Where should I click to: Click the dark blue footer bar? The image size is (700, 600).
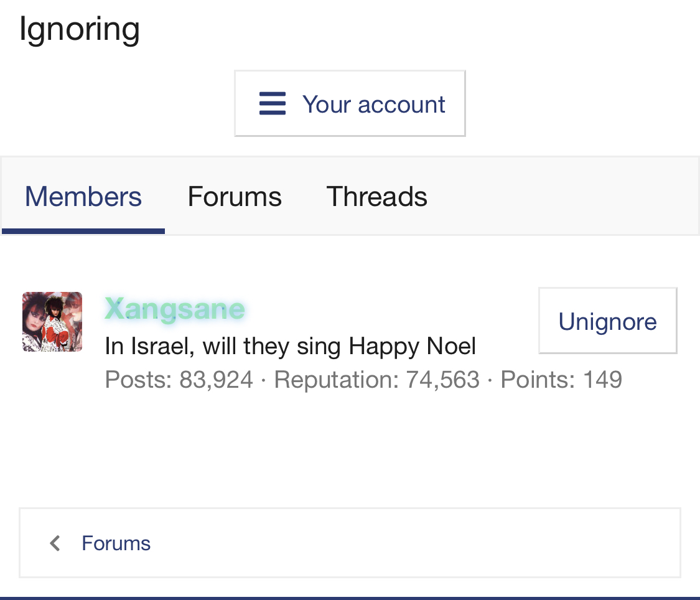tap(350, 598)
